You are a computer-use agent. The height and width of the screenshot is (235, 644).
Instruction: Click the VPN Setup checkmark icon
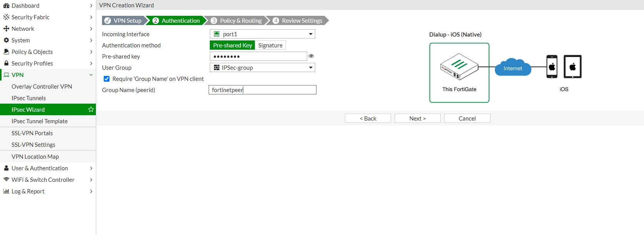tap(108, 20)
